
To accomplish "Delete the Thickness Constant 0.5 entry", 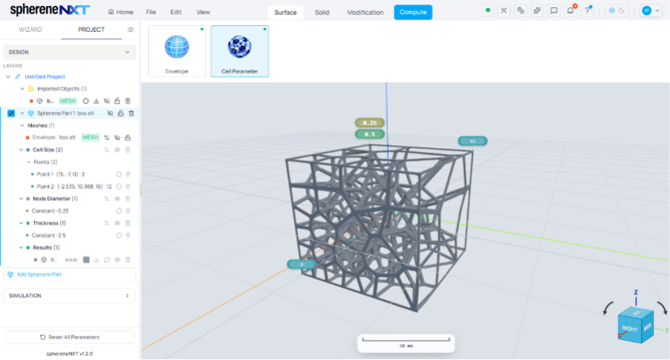I will pyautogui.click(x=128, y=235).
